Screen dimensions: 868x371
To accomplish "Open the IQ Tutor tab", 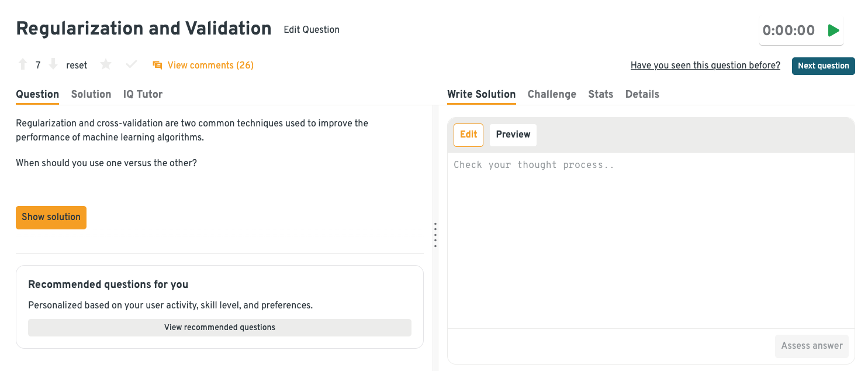I will (143, 94).
